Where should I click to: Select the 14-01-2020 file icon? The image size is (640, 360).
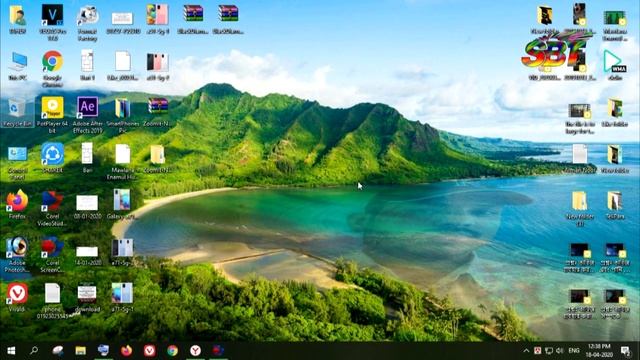[87, 256]
